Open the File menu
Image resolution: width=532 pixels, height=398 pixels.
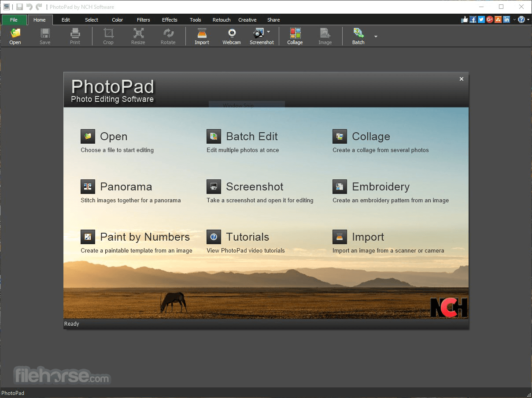click(14, 20)
